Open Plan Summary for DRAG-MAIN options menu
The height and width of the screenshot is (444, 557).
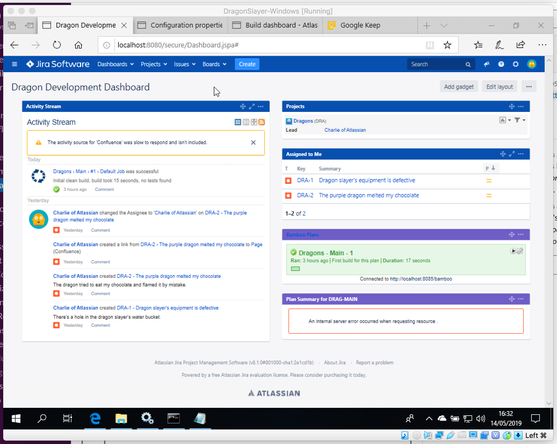pos(521,299)
